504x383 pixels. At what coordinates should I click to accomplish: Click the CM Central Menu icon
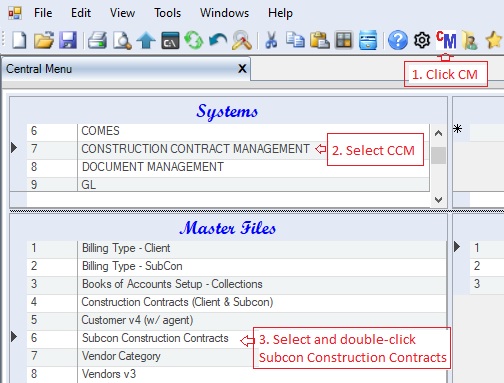tap(446, 40)
